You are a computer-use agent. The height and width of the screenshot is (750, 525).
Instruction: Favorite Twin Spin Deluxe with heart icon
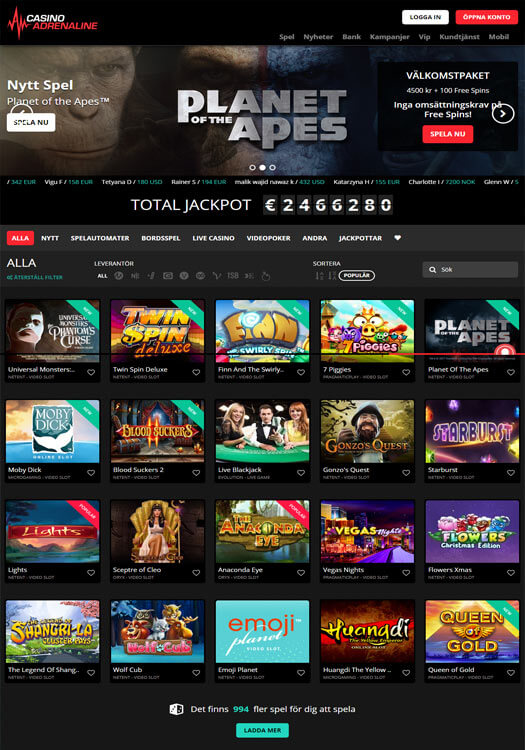point(196,372)
